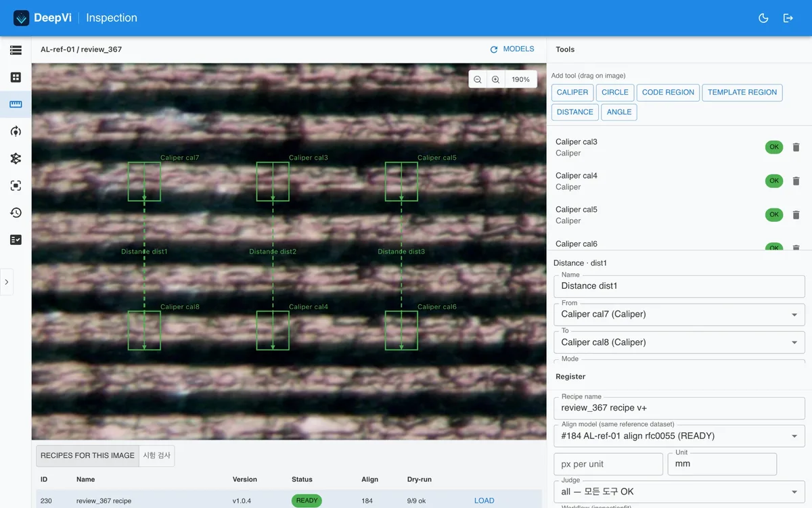812x508 pixels.
Task: Toggle dark mode moon icon
Action: point(763,18)
